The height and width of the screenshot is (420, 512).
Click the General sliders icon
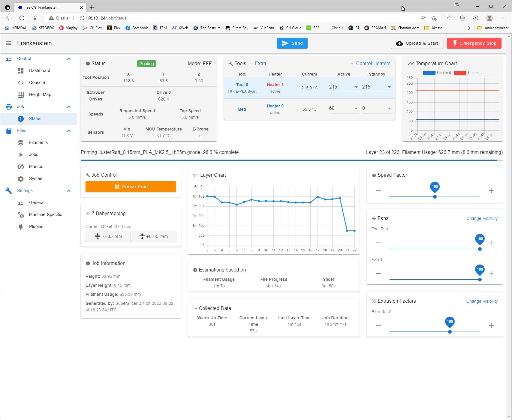21,202
